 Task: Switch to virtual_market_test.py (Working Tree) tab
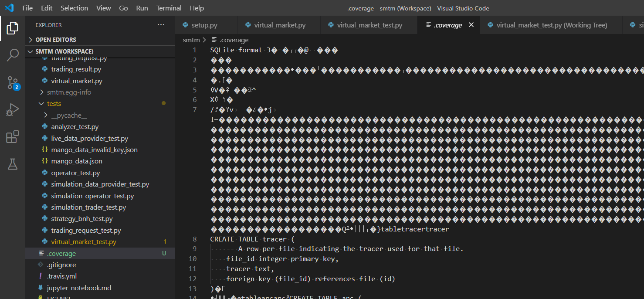pyautogui.click(x=551, y=25)
